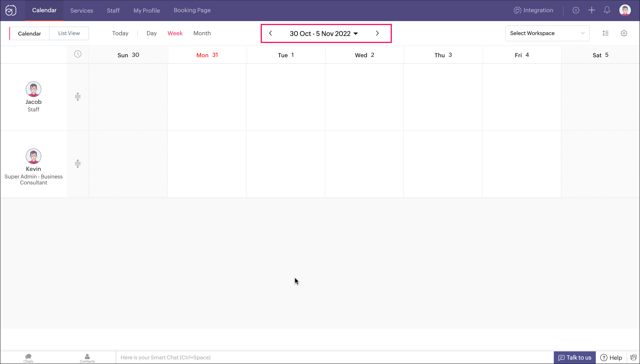Open the Services tab
The image size is (640, 364).
click(x=82, y=10)
